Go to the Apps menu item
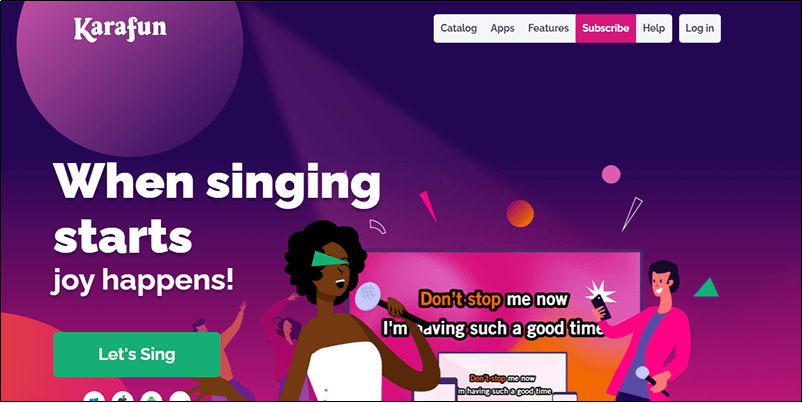The height and width of the screenshot is (403, 803). [502, 28]
